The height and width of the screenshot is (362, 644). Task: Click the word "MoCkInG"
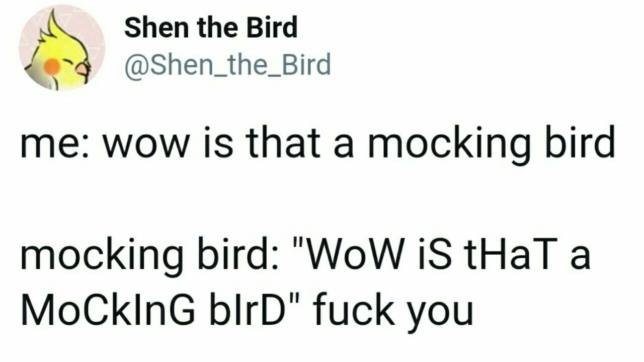(108, 312)
